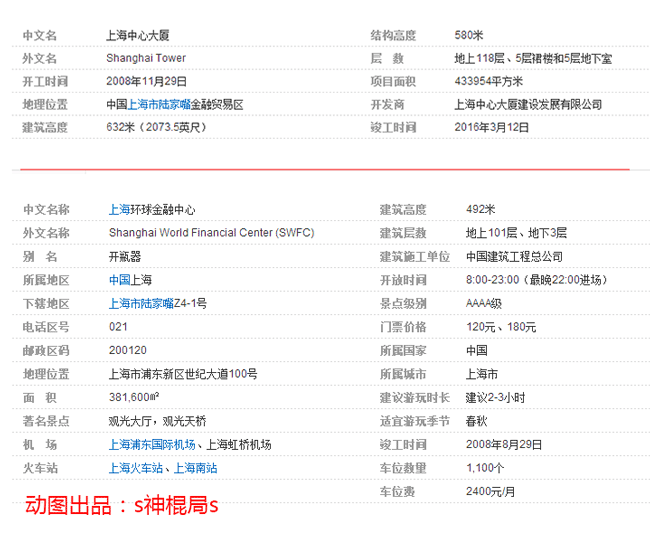Select the structure height 580米
Screen dimensions: 650x538
(x=469, y=35)
